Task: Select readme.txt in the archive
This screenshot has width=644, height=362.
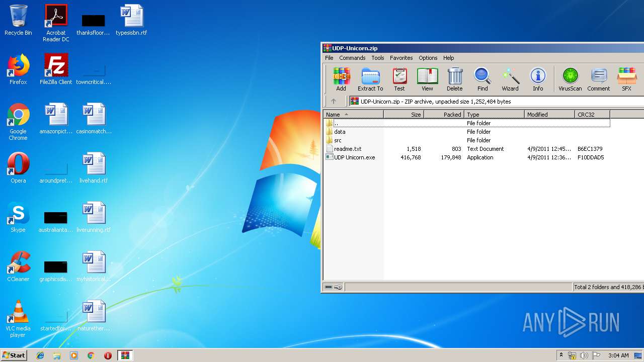Action: 466,149
